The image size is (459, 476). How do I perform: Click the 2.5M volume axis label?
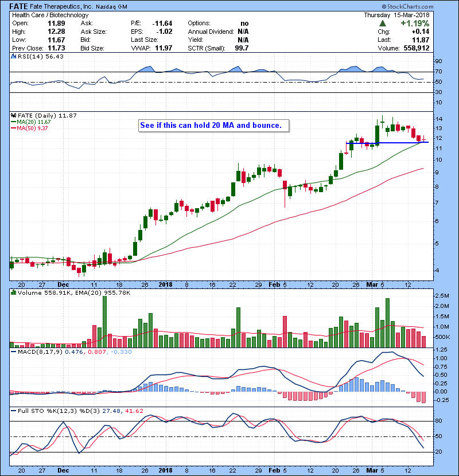coord(442,296)
